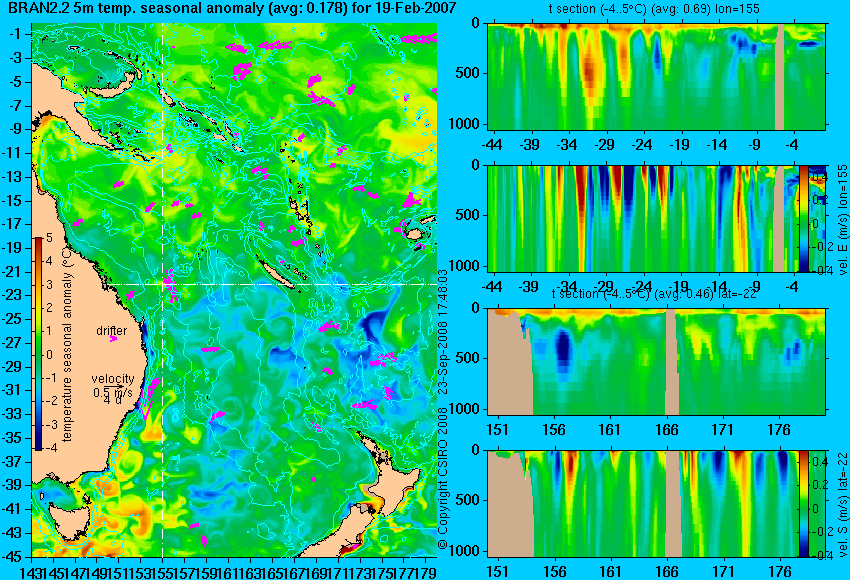Screen dimensions: 850x580
Task: Click the elongated New Caledonia island on the map
Action: (276, 275)
